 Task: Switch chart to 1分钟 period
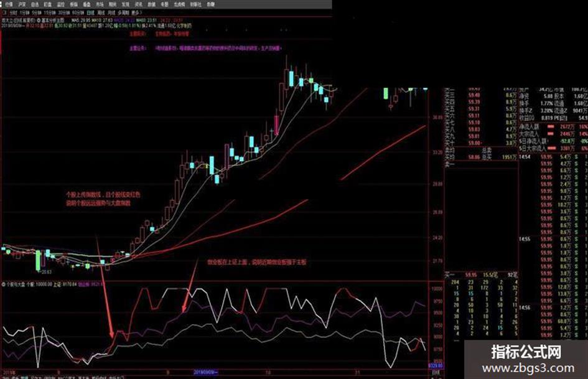click(24, 13)
